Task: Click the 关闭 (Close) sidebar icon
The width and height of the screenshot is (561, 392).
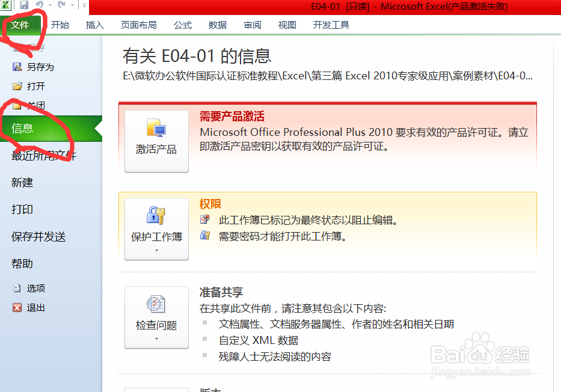Action: (16, 105)
